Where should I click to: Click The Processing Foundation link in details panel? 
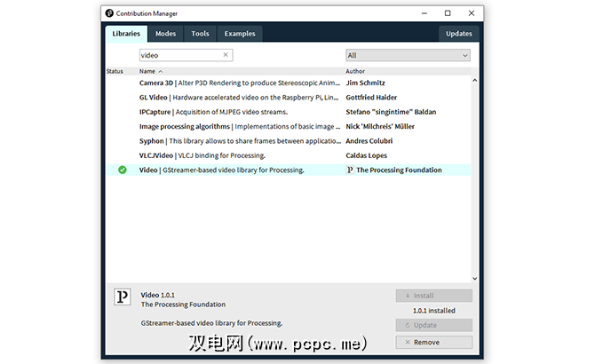tap(183, 305)
